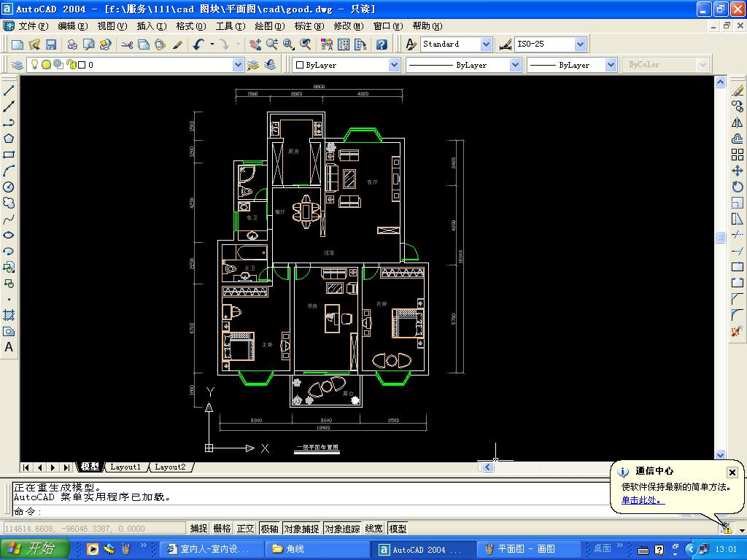
Task: Select the Copy Object tool
Action: (738, 106)
